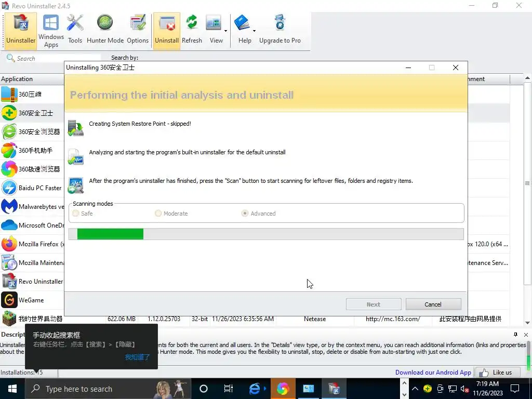The width and height of the screenshot is (532, 399).
Task: Click the http://mc.163.com/ website cell
Action: coord(393,319)
